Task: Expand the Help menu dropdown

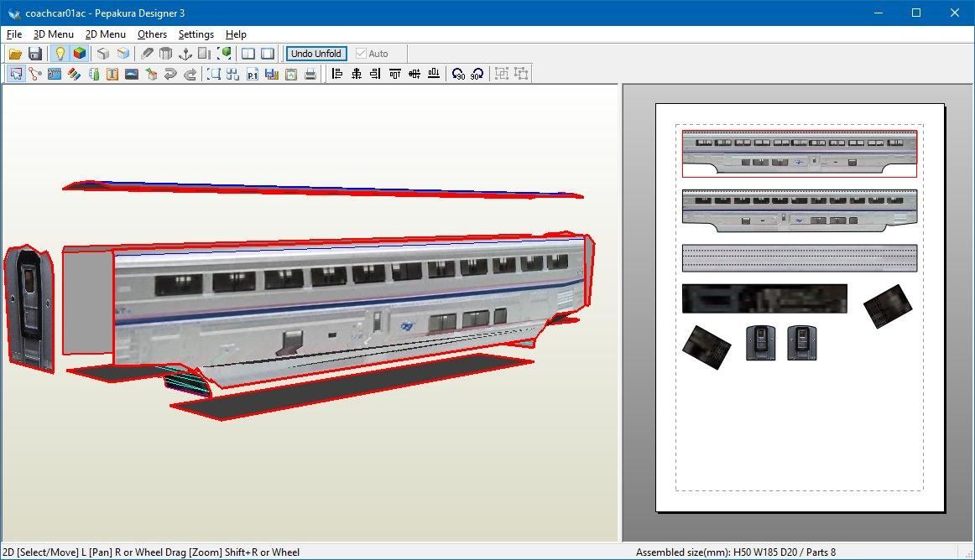Action: pos(236,34)
